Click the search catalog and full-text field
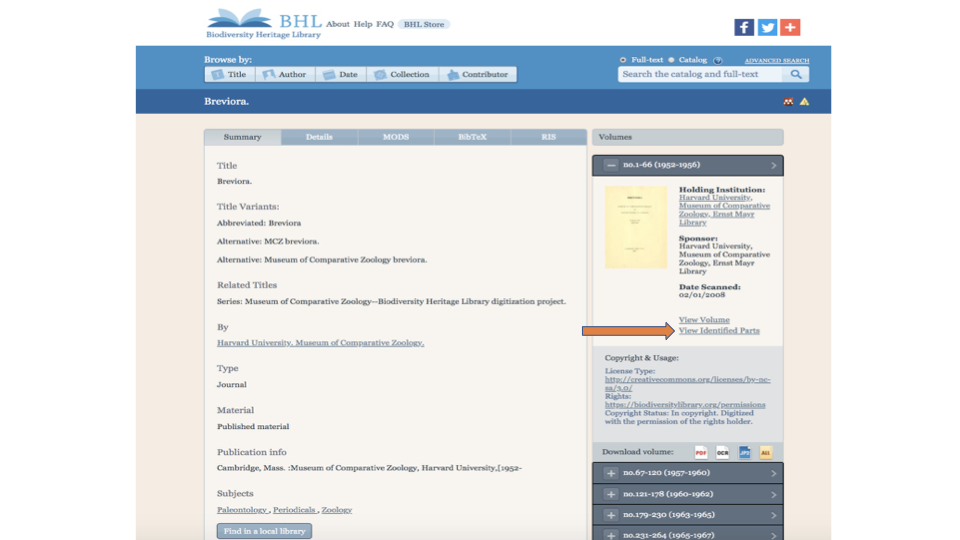Viewport: 960px width, 540px height. pyautogui.click(x=700, y=74)
